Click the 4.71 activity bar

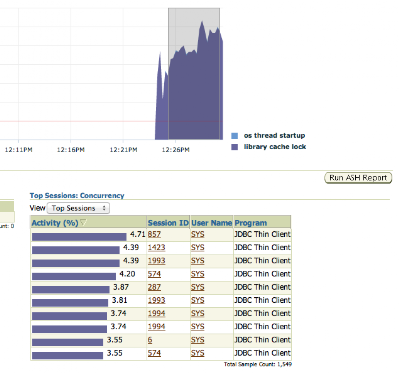pyautogui.click(x=79, y=237)
